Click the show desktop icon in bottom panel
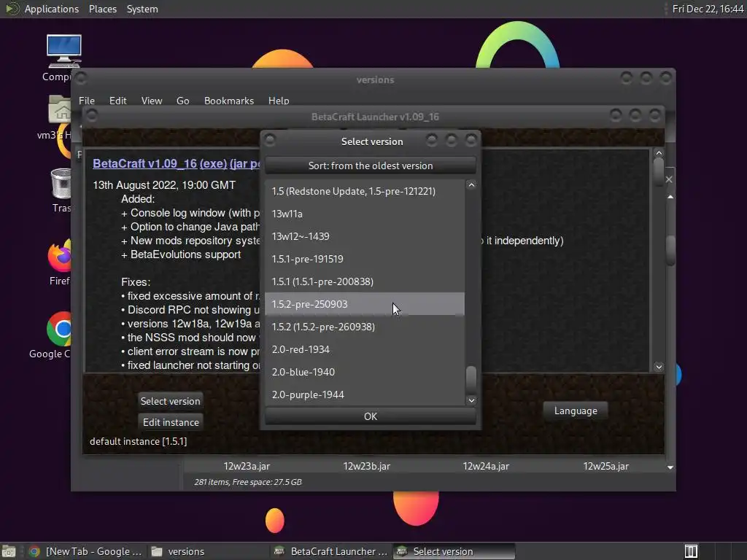 (x=9, y=551)
